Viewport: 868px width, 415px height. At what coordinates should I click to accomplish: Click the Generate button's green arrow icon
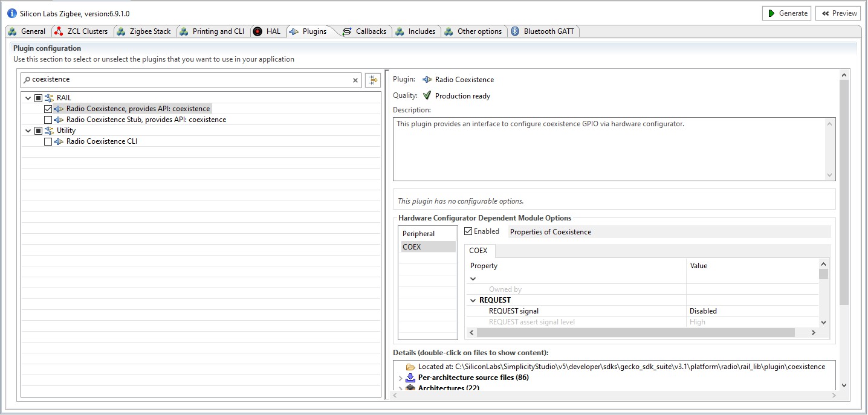coord(771,13)
